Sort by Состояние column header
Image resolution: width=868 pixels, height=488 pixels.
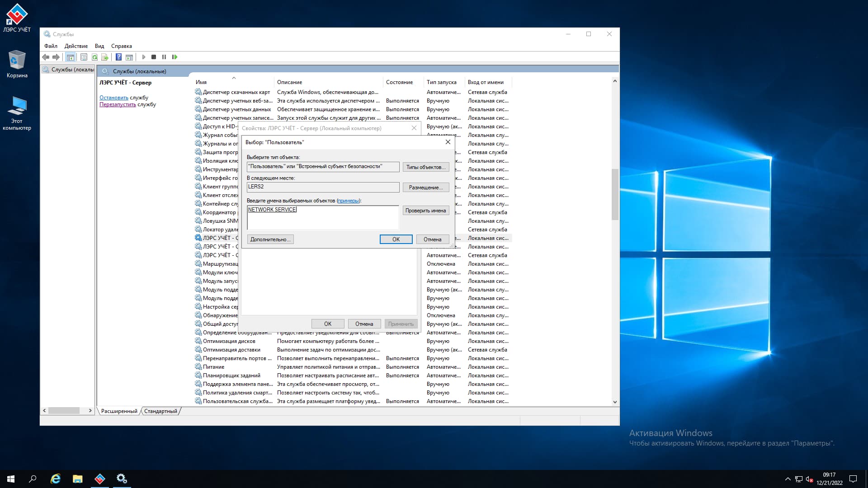tap(404, 82)
